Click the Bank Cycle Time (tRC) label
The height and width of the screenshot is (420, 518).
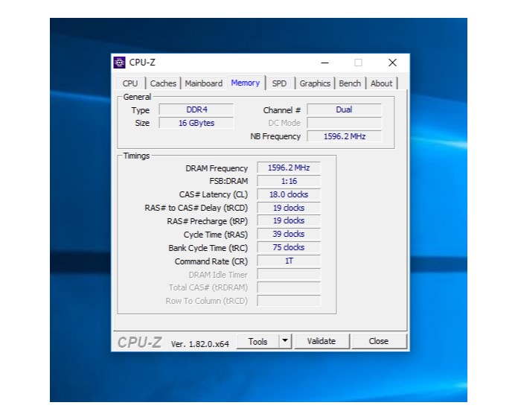pyautogui.click(x=208, y=248)
